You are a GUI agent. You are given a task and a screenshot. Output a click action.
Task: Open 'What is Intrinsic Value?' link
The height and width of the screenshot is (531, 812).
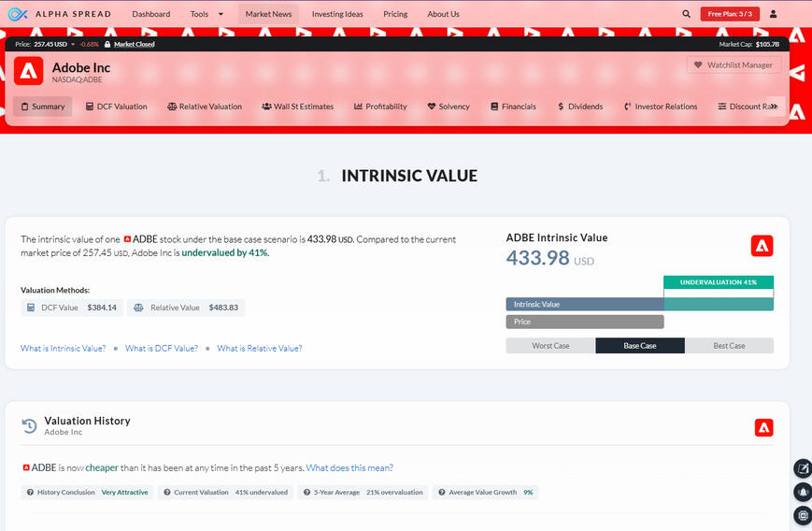point(64,349)
